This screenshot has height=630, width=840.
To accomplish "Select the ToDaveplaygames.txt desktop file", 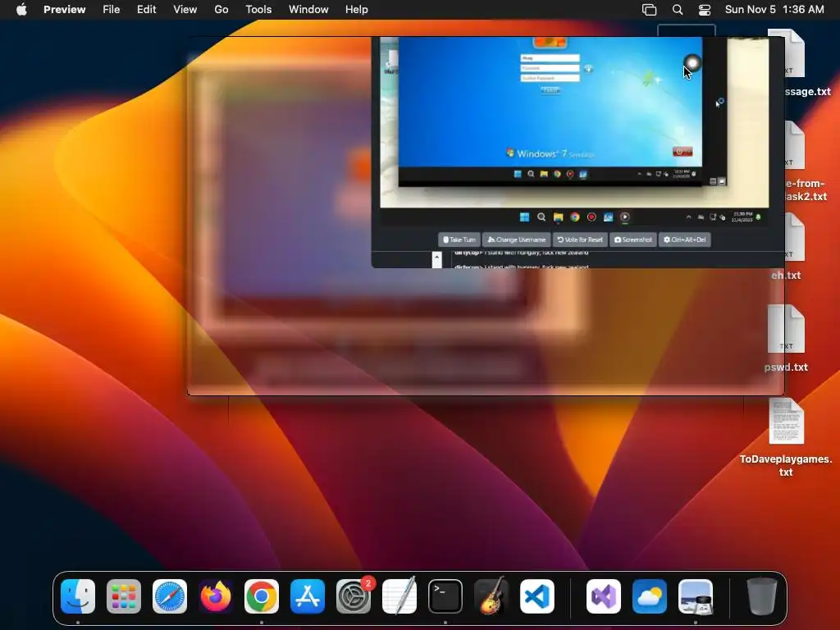I will (x=786, y=437).
